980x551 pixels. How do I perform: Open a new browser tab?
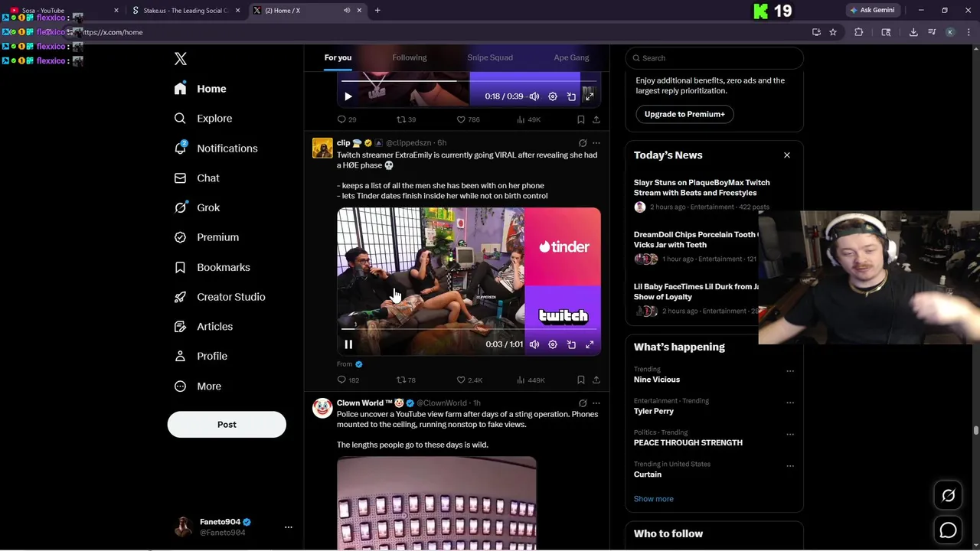377,11
